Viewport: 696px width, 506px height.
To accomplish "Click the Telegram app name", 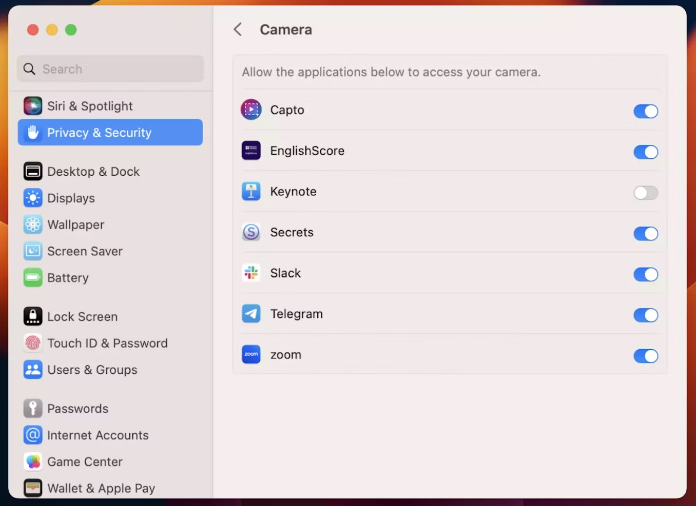I will pyautogui.click(x=297, y=314).
